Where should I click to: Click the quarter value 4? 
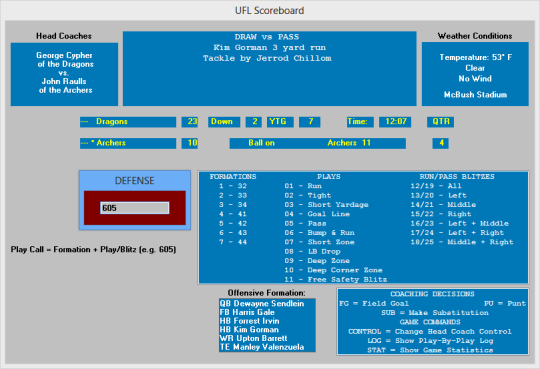click(440, 143)
